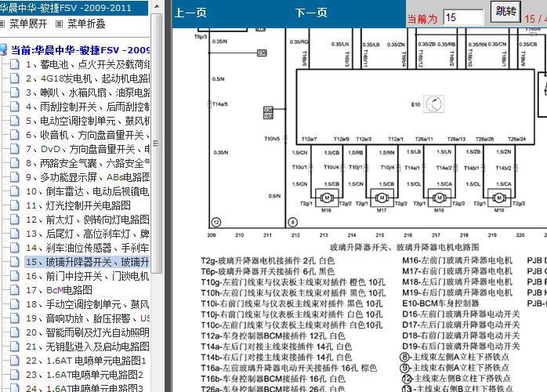Open item 4 雨刮控制开关

point(88,107)
